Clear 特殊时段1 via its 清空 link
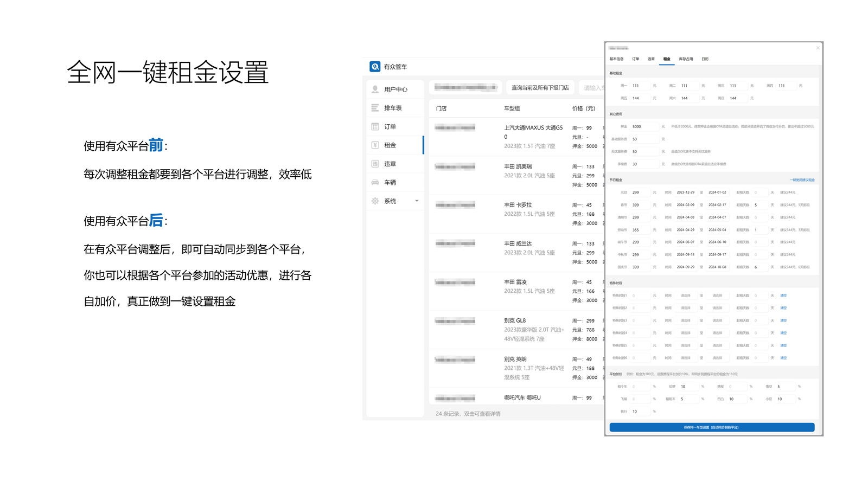The image size is (868, 488). pos(783,295)
